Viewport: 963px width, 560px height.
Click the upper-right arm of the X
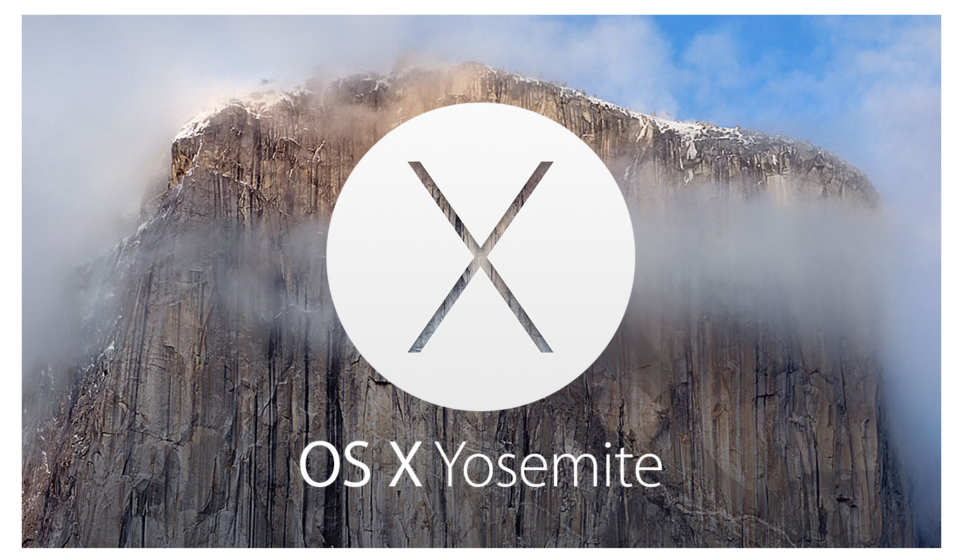518,206
